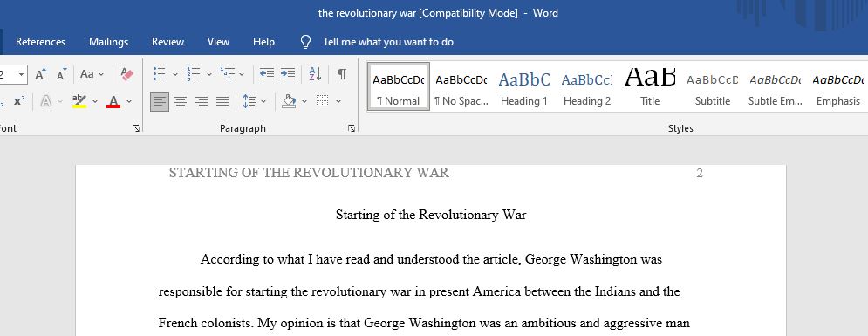Viewport: 868px width, 336px height.
Task: Toggle Align Left
Action: (160, 101)
